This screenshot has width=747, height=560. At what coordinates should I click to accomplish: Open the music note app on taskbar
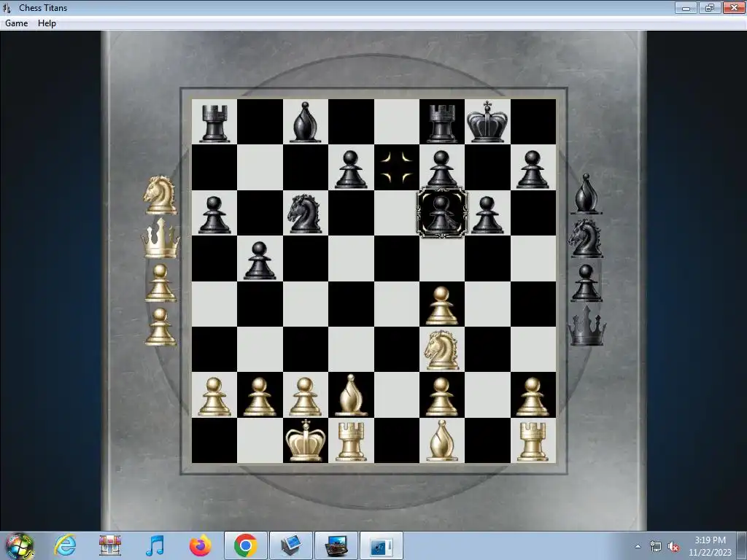(x=155, y=545)
